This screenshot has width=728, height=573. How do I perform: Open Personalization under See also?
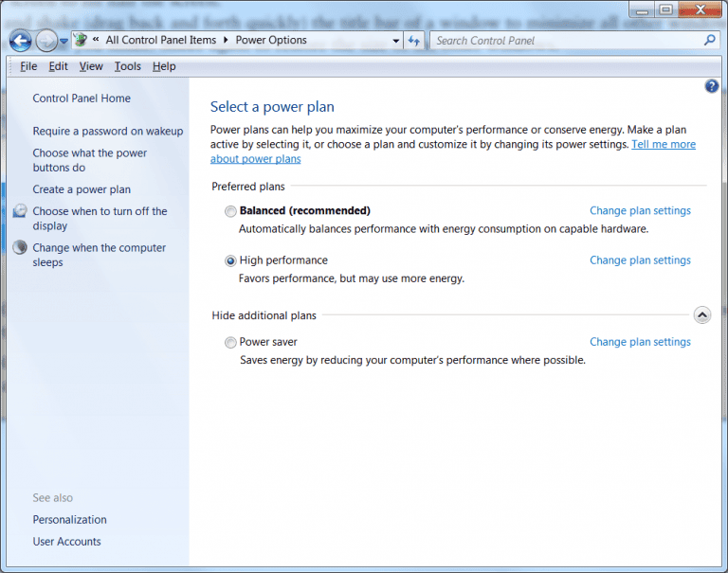point(69,520)
